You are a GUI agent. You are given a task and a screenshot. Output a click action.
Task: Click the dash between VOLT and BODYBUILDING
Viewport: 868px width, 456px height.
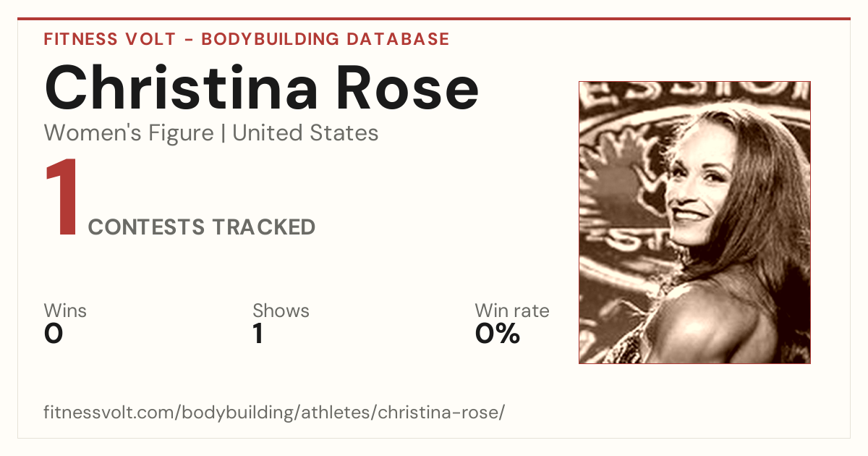(188, 40)
